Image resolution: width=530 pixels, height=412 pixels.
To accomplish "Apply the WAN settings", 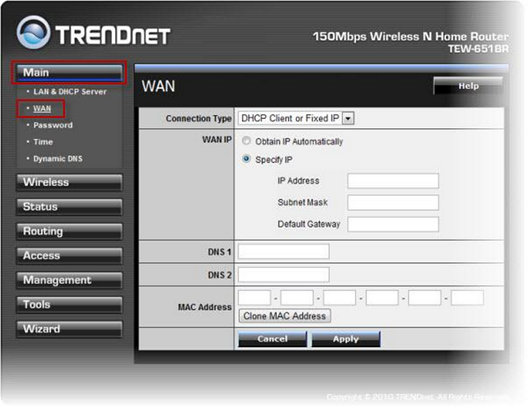I will 346,339.
